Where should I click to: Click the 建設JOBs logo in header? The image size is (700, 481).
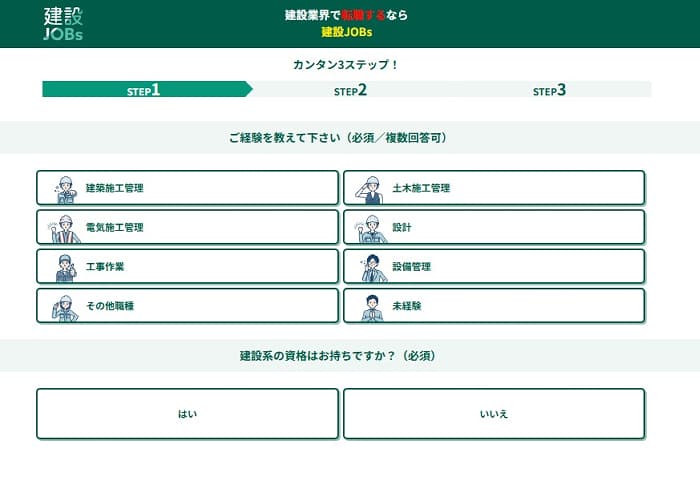tap(63, 24)
